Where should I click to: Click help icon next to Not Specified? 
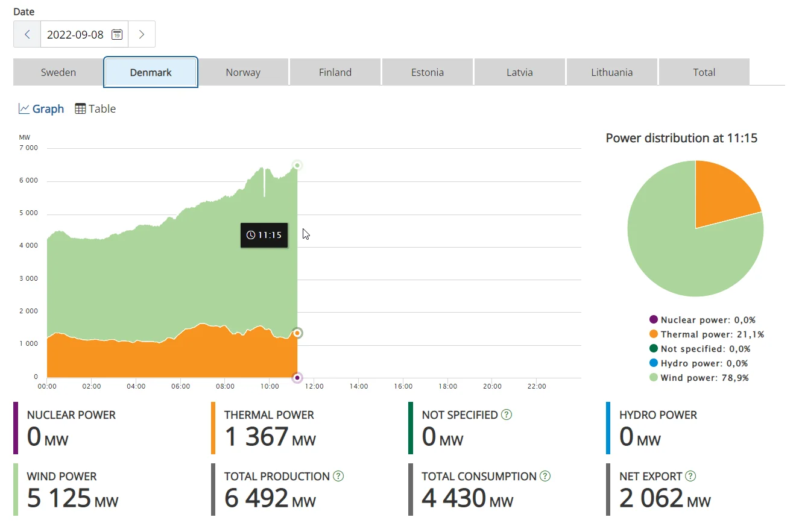(507, 415)
